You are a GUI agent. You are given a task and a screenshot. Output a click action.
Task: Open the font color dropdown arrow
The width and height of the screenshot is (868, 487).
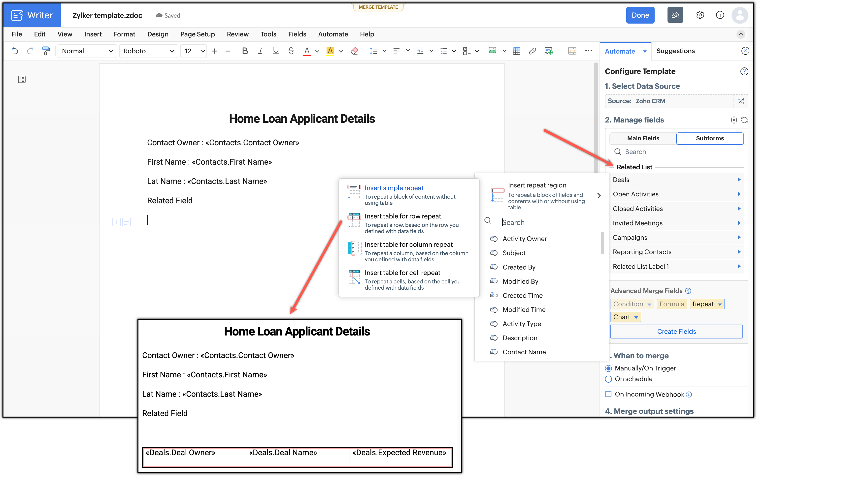[317, 51]
